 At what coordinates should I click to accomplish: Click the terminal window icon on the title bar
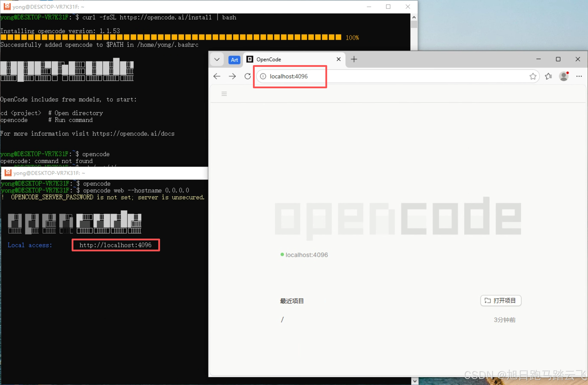[x=7, y=7]
